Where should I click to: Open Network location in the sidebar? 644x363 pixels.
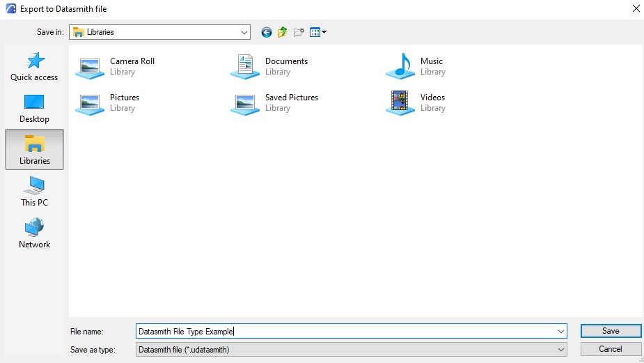tap(34, 233)
